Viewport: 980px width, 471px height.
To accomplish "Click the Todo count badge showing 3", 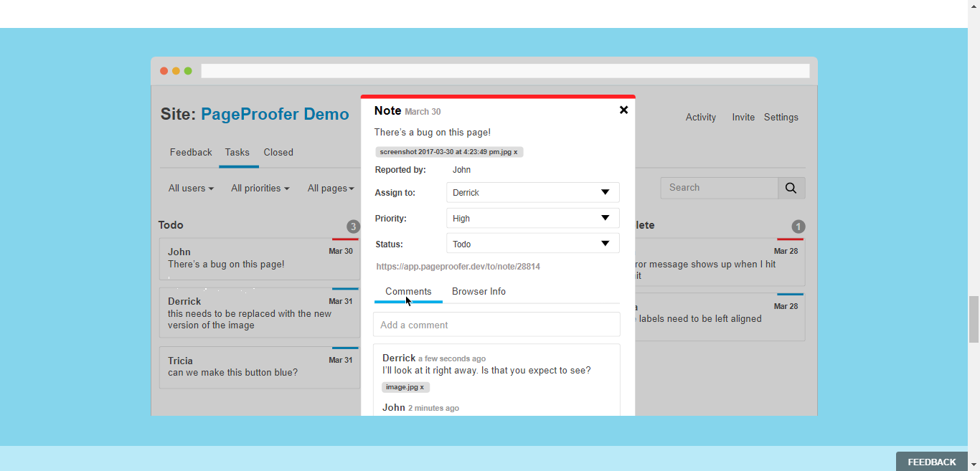I will point(353,227).
